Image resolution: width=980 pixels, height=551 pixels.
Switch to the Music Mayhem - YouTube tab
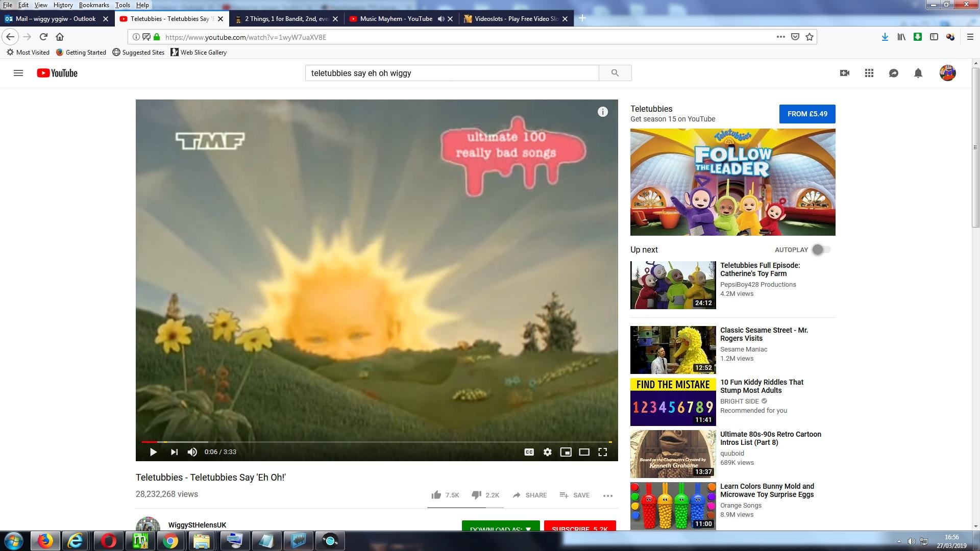[x=396, y=19]
